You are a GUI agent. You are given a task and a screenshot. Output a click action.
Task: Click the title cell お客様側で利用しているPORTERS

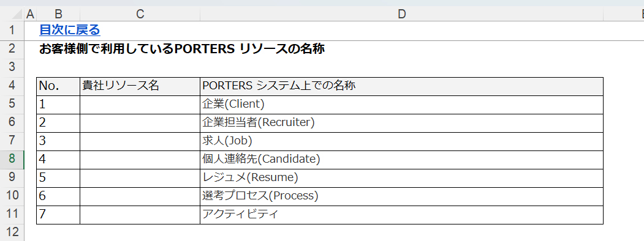point(183,50)
